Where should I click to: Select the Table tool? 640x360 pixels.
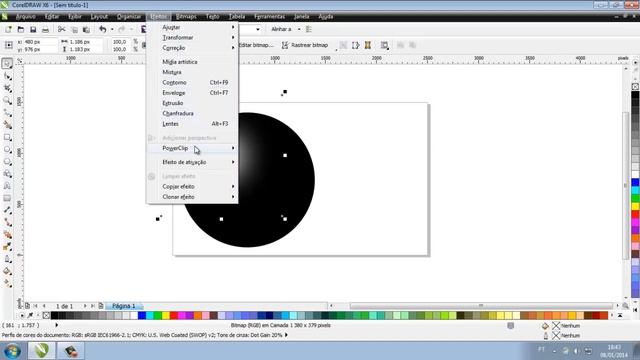pos(7,198)
